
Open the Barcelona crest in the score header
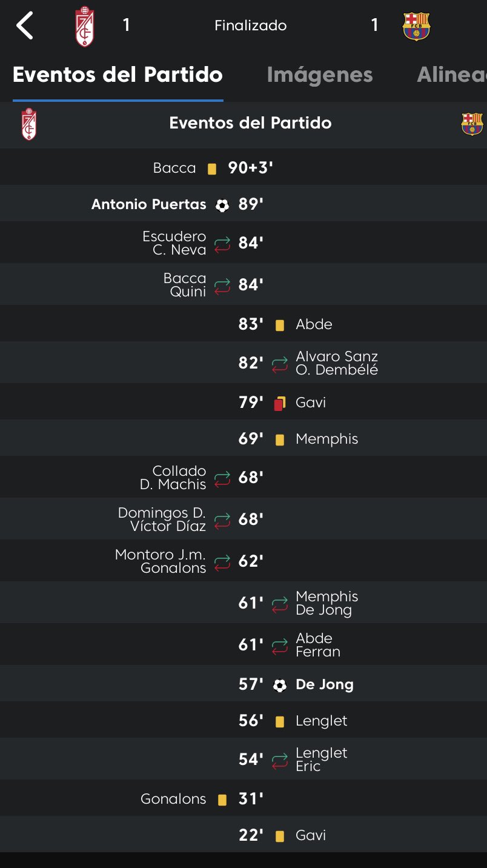[416, 26]
